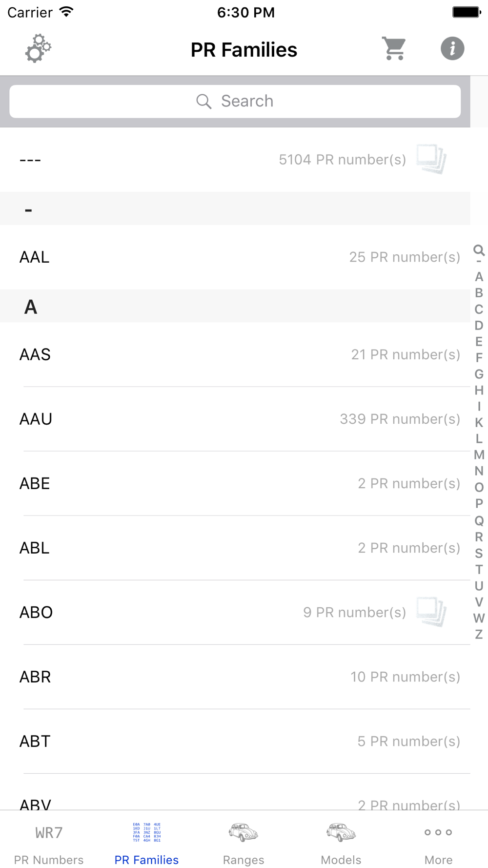The image size is (488, 868).
Task: Open the ABT family row
Action: tap(235, 741)
